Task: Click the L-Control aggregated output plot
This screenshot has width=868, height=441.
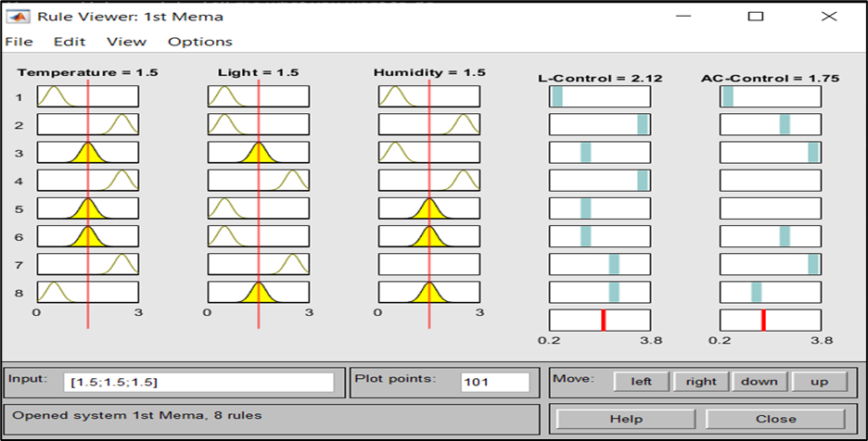Action: [x=600, y=321]
